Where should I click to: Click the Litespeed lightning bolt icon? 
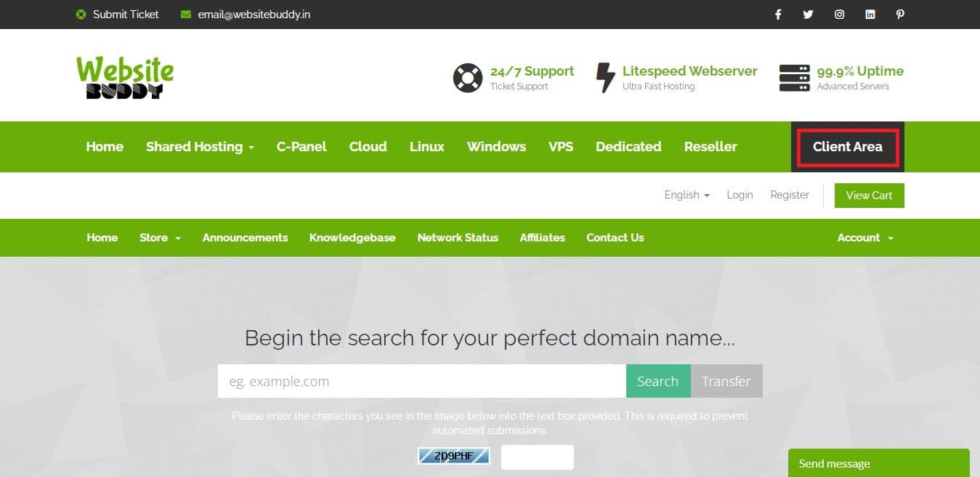[604, 78]
